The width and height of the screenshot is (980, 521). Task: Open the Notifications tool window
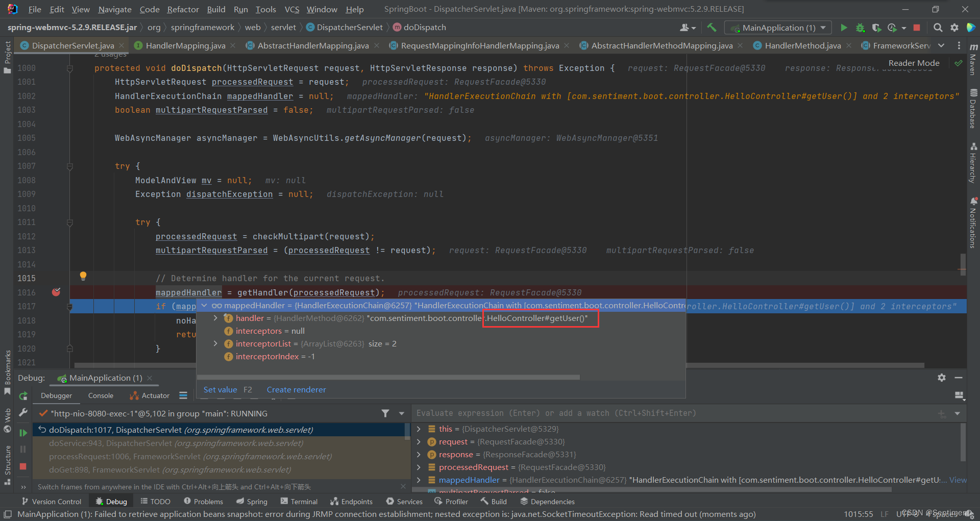coord(973,222)
